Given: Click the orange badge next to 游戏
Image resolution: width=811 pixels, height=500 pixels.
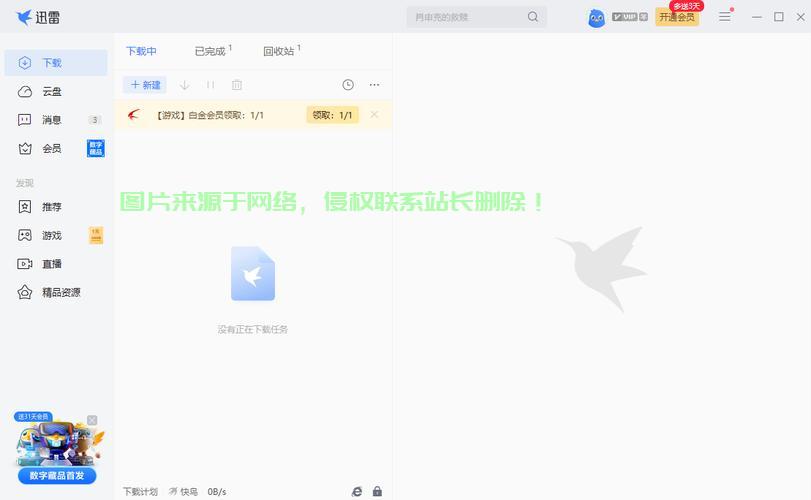Looking at the screenshot, I should point(96,235).
